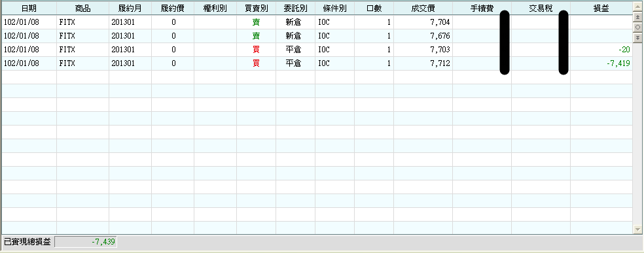Click the 已實現總損益 total field showing -7,439
This screenshot has width=644, height=253.
point(86,242)
